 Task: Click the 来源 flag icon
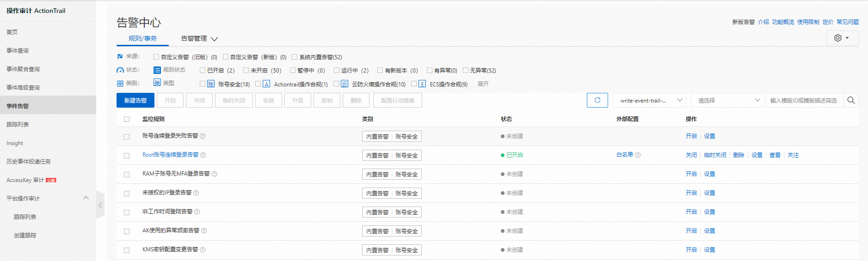tap(120, 56)
